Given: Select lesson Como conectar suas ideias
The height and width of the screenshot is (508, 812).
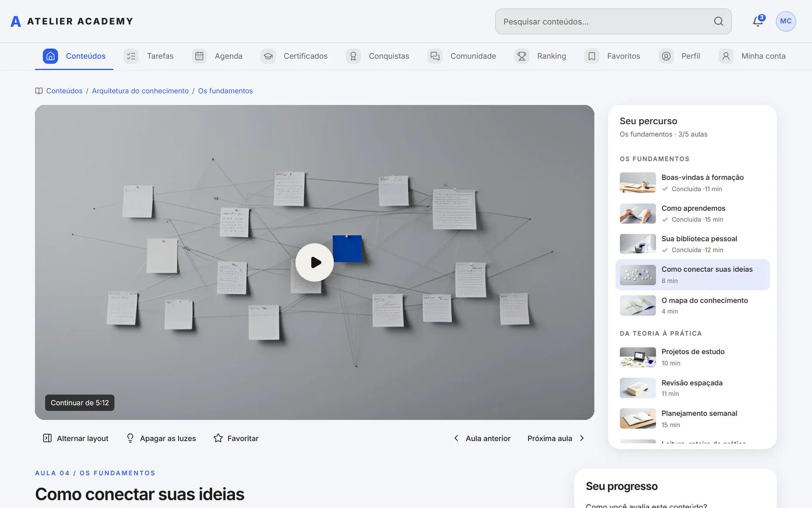Looking at the screenshot, I should coord(692,275).
